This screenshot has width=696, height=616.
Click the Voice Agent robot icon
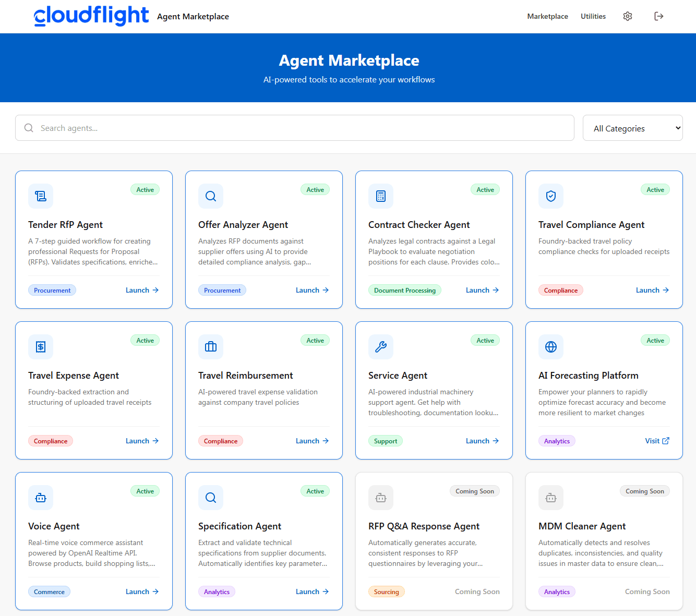pyautogui.click(x=41, y=498)
